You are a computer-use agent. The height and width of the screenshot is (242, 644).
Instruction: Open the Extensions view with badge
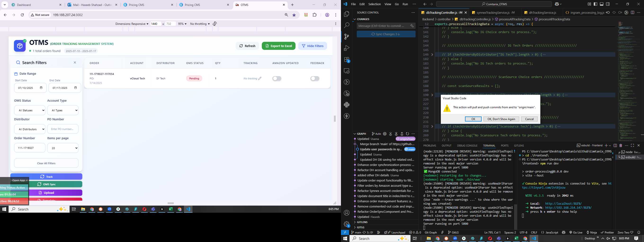pos(346,60)
